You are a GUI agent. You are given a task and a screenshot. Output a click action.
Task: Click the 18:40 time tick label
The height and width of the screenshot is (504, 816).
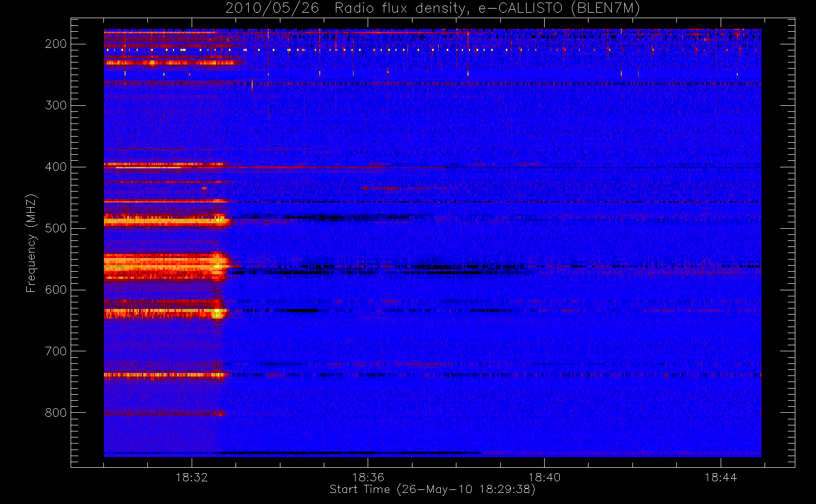coord(544,477)
